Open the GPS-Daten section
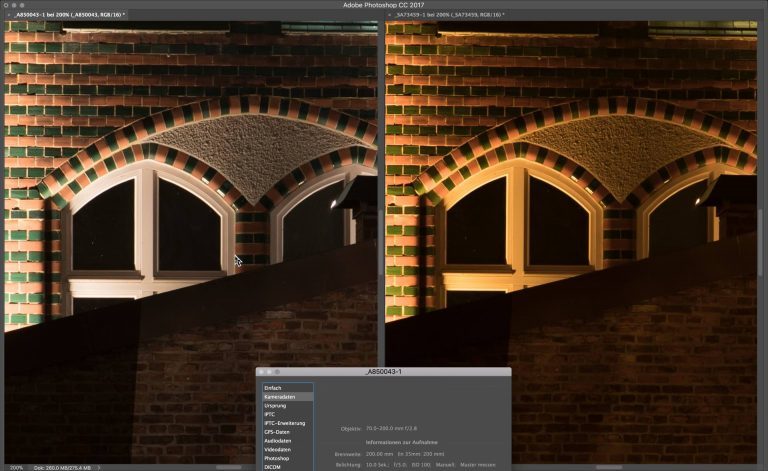The image size is (768, 471). point(288,432)
